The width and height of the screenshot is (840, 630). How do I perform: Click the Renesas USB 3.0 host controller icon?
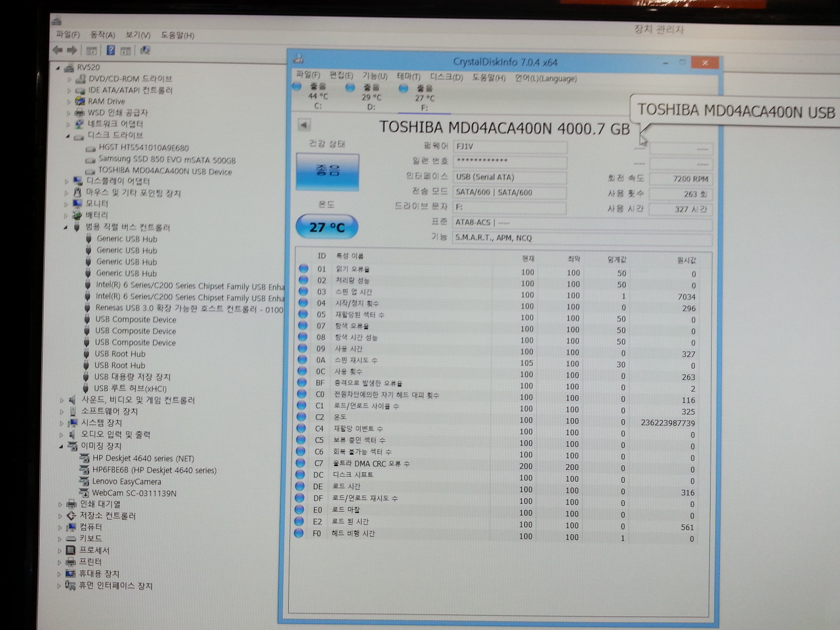[87, 308]
